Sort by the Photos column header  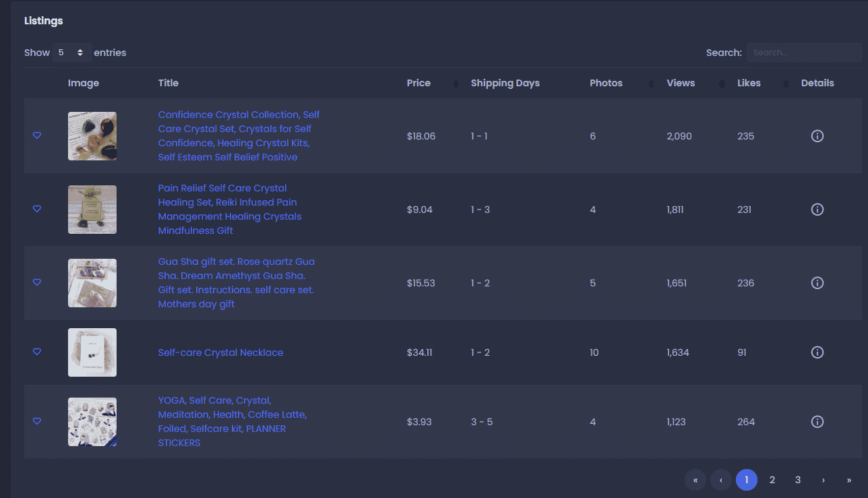(621, 84)
